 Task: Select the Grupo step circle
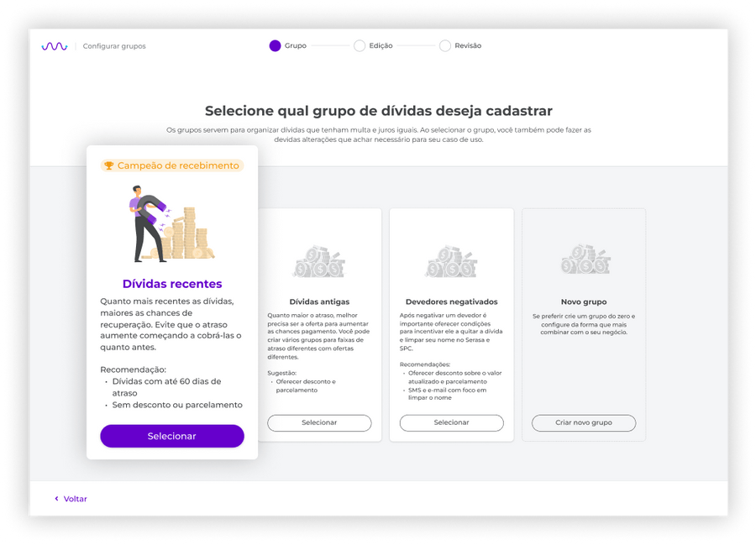[275, 46]
